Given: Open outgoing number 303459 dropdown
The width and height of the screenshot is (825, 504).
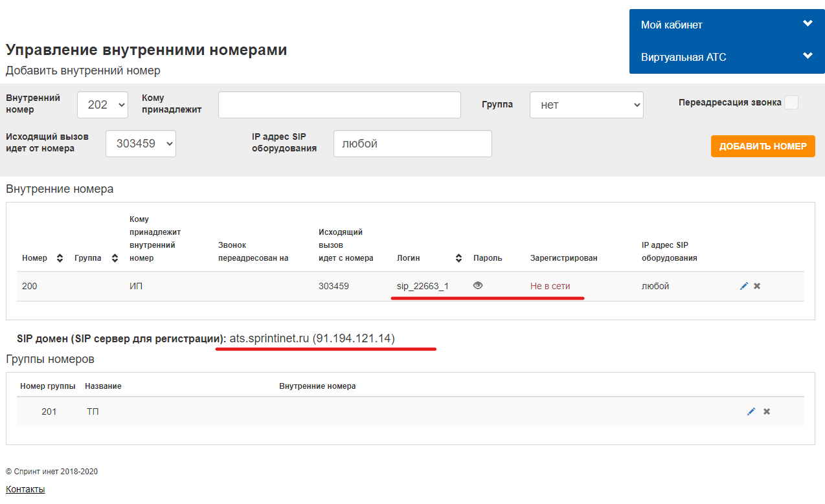Looking at the screenshot, I should click(141, 144).
